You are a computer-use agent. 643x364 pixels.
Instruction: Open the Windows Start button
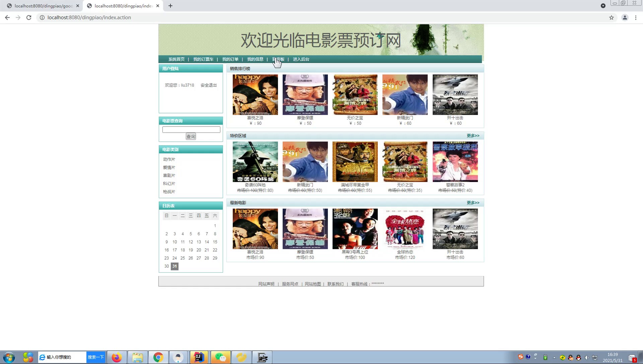9,357
